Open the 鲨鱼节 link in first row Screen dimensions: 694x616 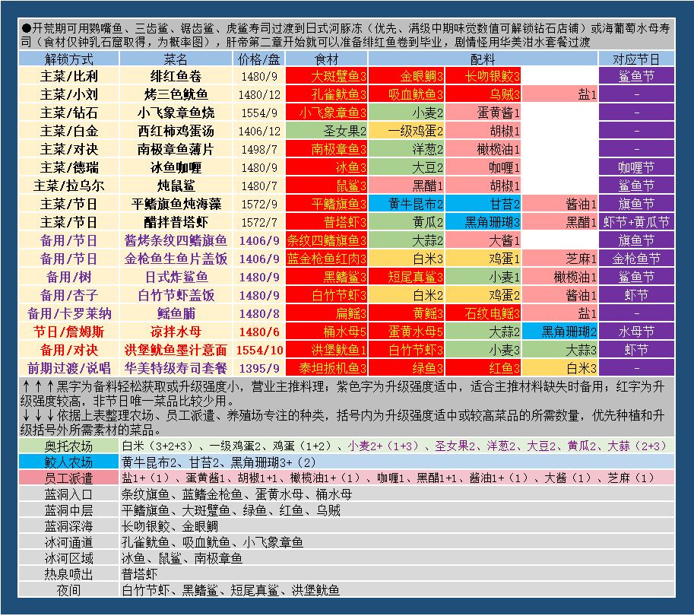click(x=636, y=76)
